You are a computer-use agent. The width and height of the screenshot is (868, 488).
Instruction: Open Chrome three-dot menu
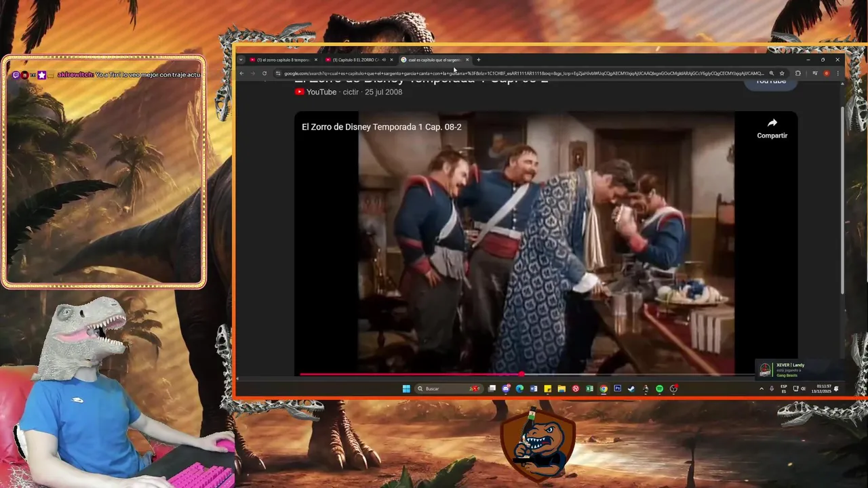838,73
